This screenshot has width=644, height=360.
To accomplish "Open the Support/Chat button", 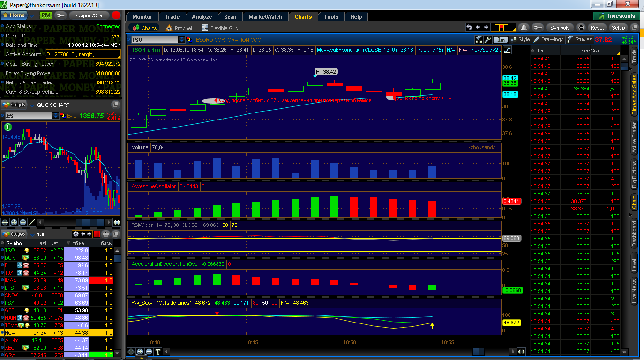I will coord(89,15).
